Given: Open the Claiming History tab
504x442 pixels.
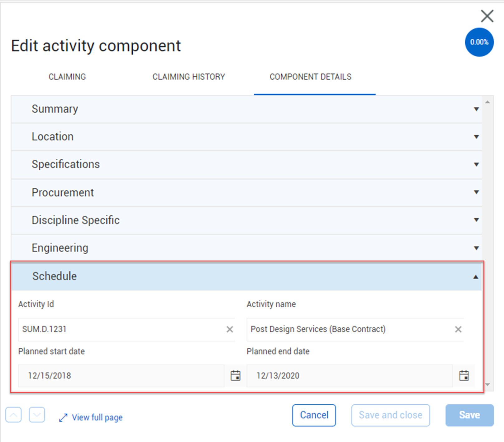Looking at the screenshot, I should point(188,77).
